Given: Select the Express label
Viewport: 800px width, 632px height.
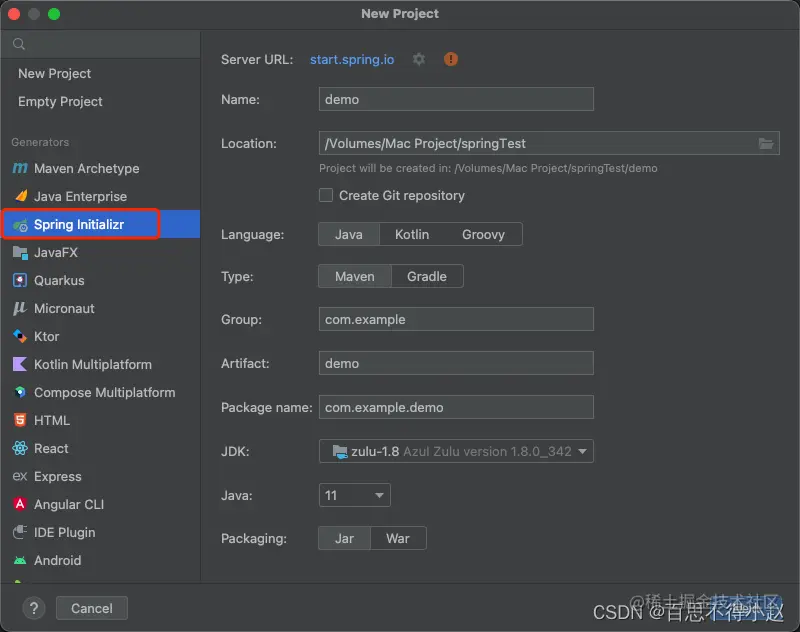Looking at the screenshot, I should (58, 476).
